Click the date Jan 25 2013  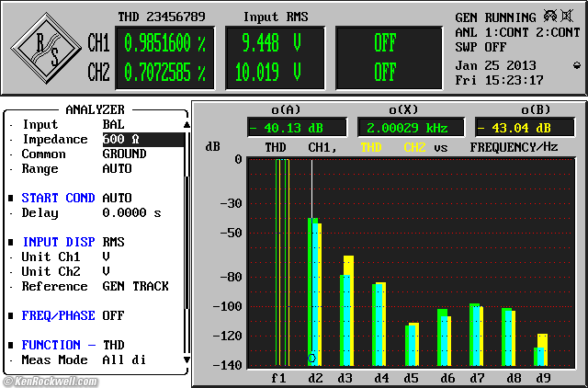495,65
